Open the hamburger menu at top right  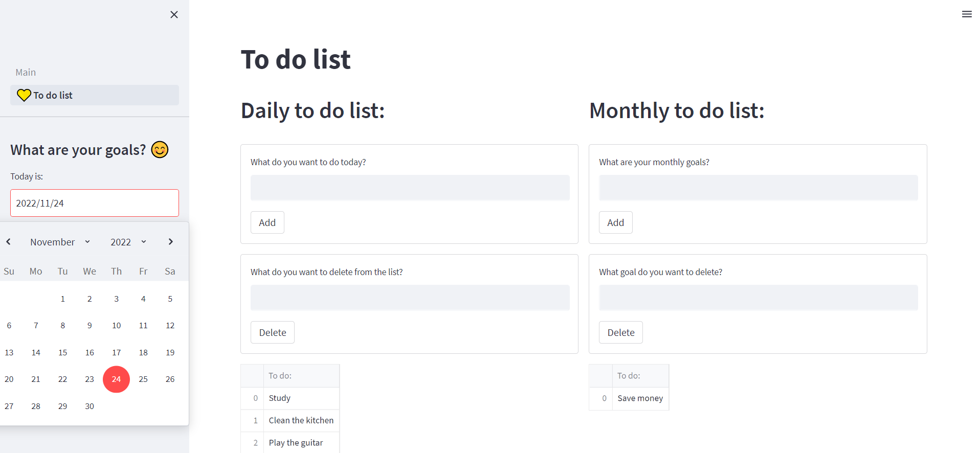[x=966, y=14]
